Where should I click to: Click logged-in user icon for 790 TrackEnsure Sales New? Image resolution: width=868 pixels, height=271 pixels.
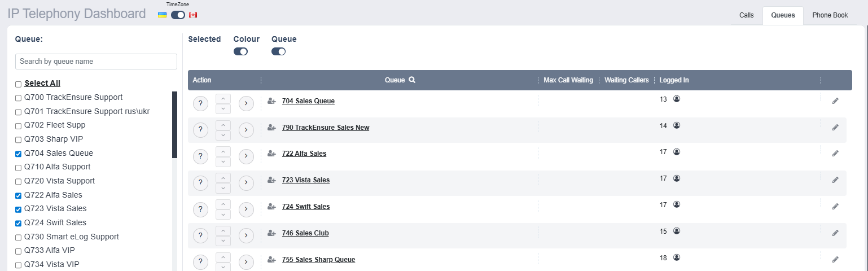(677, 125)
